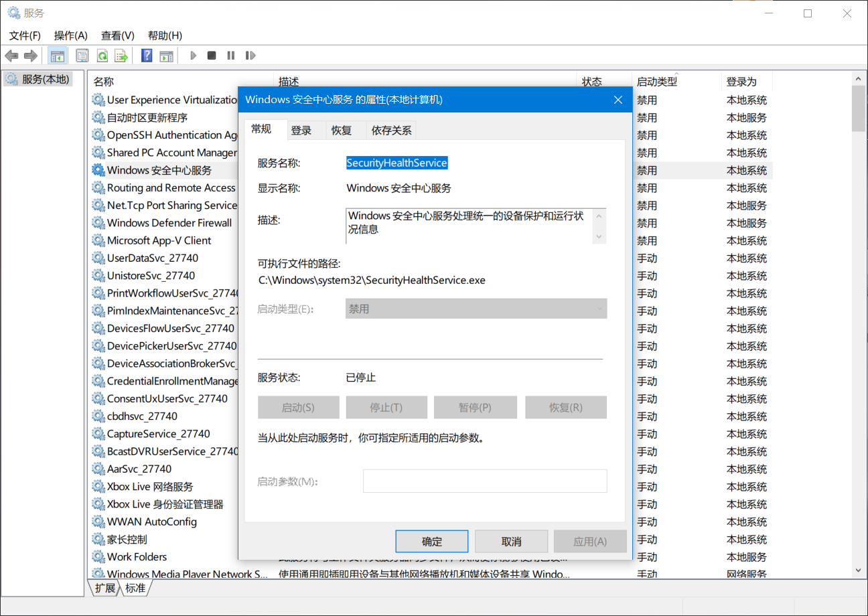Image resolution: width=868 pixels, height=616 pixels.
Task: Click the 应用(A) button
Action: coord(590,541)
